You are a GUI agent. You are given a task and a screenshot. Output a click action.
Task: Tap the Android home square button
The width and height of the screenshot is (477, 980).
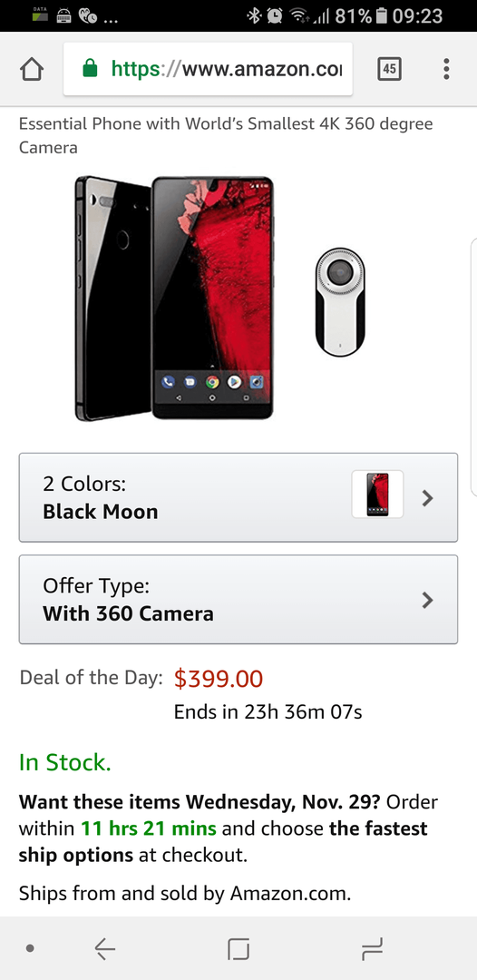[238, 949]
